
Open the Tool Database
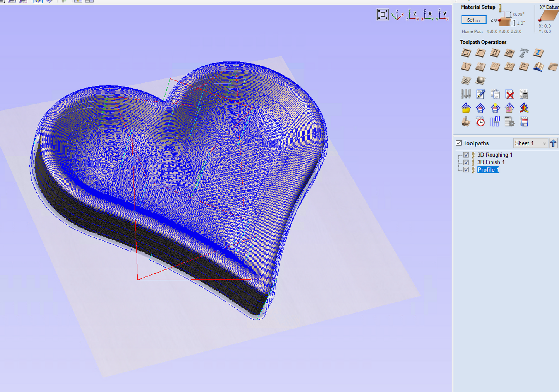point(466,94)
